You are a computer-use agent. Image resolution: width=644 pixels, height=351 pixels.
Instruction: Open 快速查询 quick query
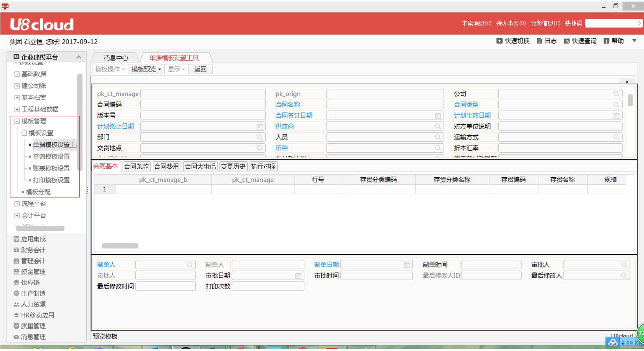pos(580,41)
